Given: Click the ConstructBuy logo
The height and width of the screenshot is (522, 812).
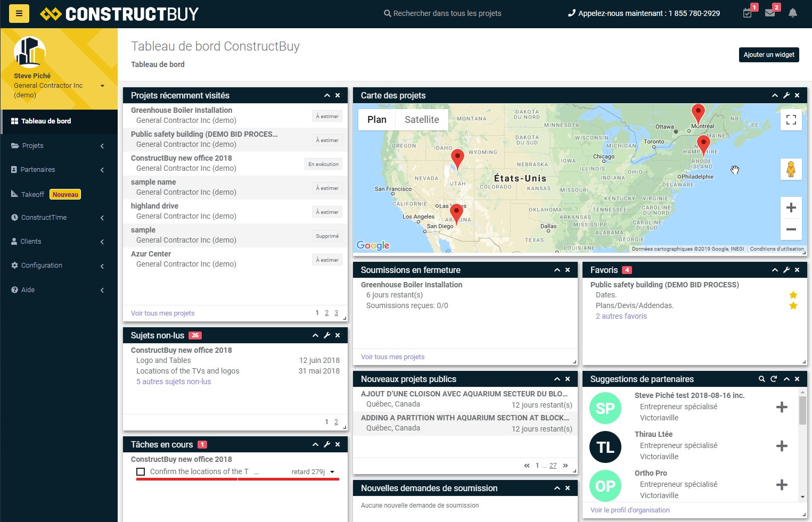Looking at the screenshot, I should (119, 14).
